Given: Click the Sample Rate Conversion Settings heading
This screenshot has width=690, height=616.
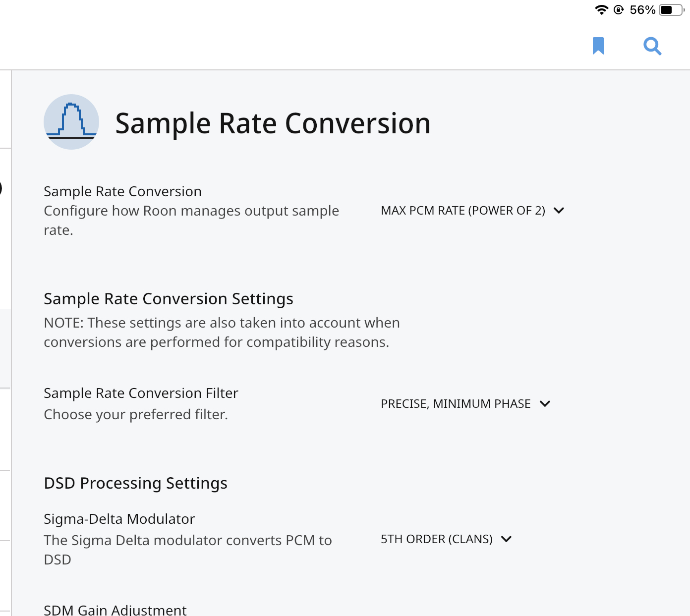Looking at the screenshot, I should 169,299.
